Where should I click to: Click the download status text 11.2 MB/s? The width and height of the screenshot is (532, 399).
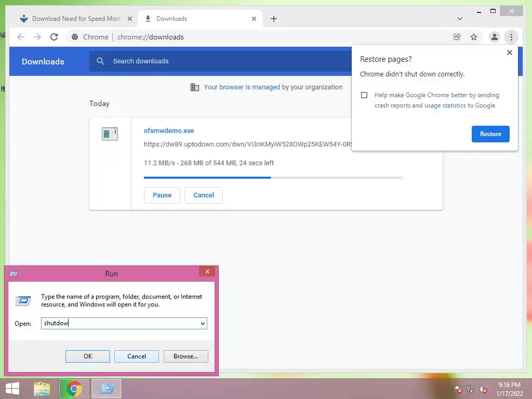point(209,163)
